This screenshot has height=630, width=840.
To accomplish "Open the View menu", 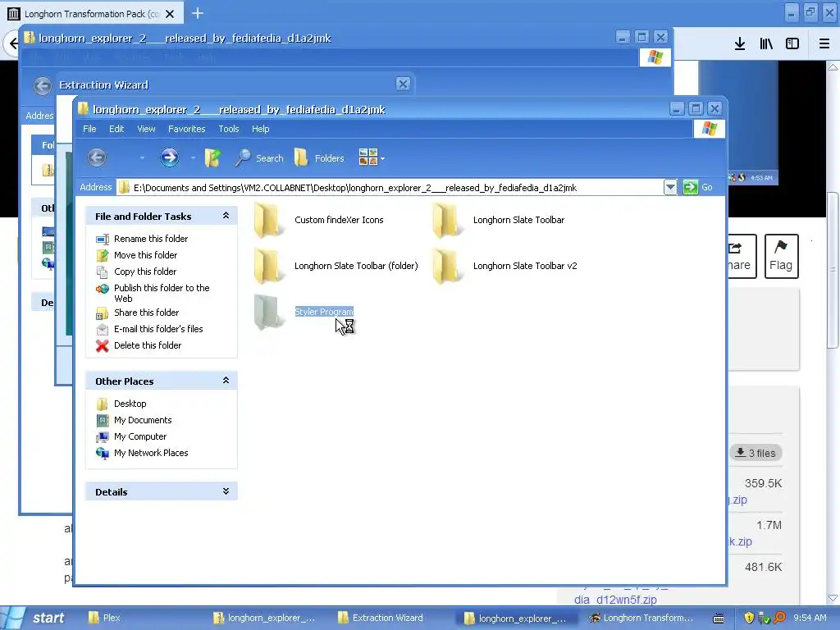I will (146, 129).
